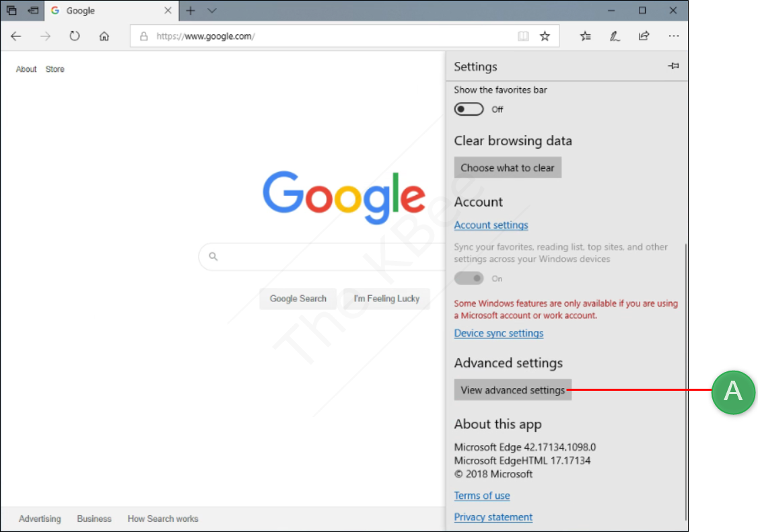Image resolution: width=758 pixels, height=532 pixels.
Task: Click 'Microsoft Edge 42.17134.1098.0' version text
Action: click(x=525, y=447)
